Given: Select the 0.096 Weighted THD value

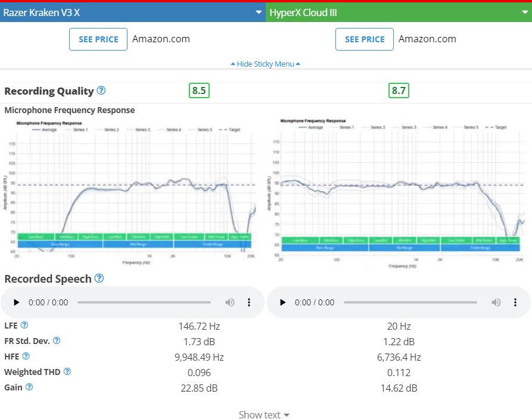Looking at the screenshot, I should (199, 373).
